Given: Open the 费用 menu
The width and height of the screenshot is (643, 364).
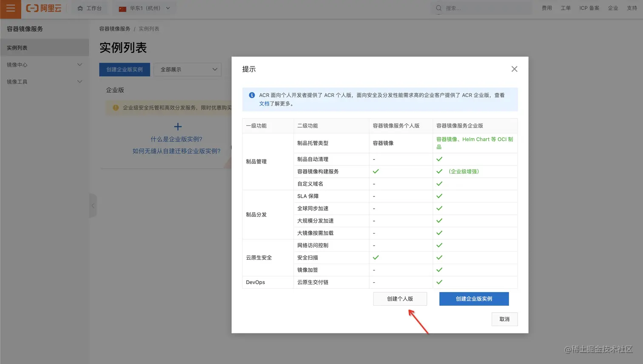Looking at the screenshot, I should [x=547, y=8].
